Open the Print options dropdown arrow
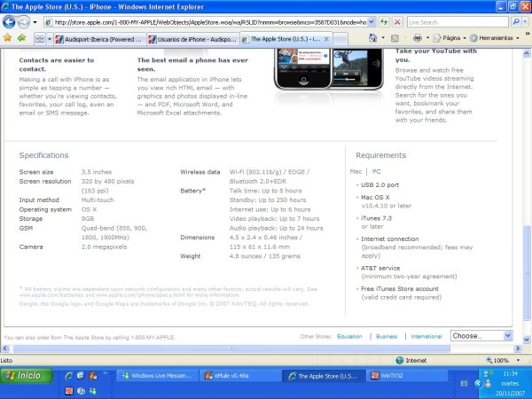 click(427, 38)
